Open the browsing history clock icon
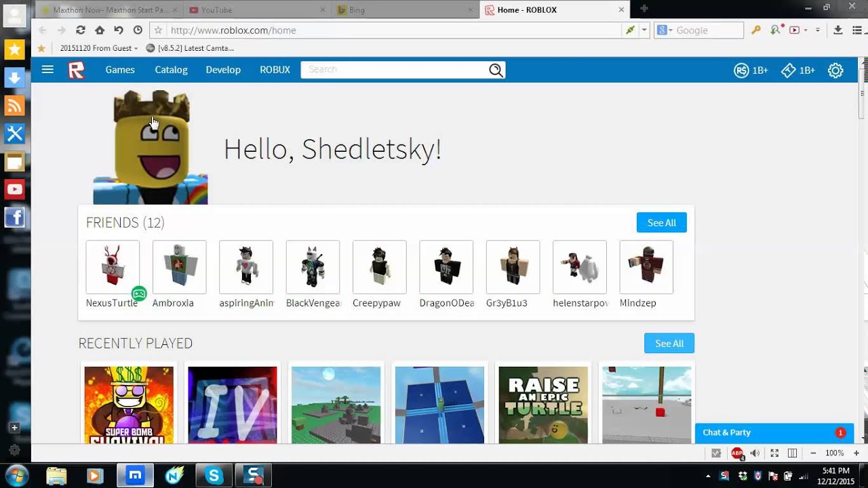 click(x=138, y=30)
